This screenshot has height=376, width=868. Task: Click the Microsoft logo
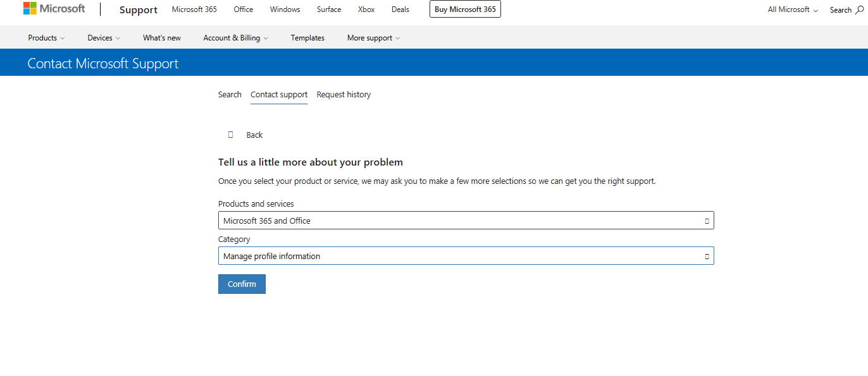pos(54,9)
